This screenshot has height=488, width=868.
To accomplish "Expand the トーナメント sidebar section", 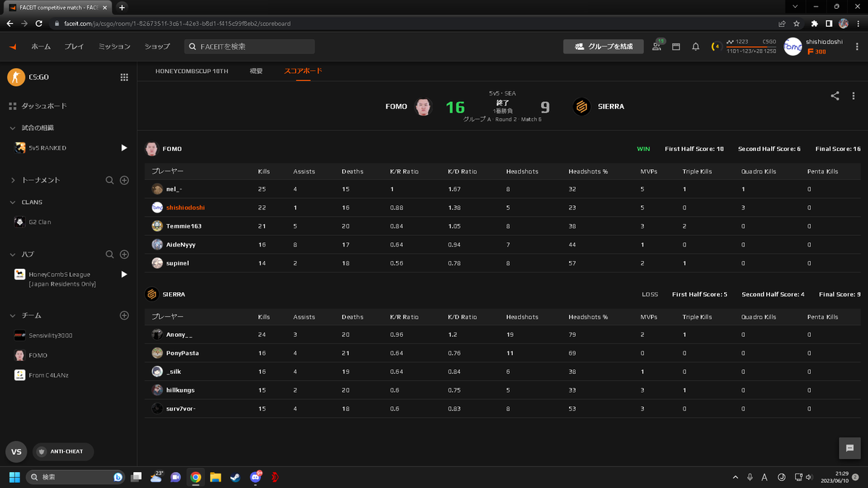I will pos(12,180).
